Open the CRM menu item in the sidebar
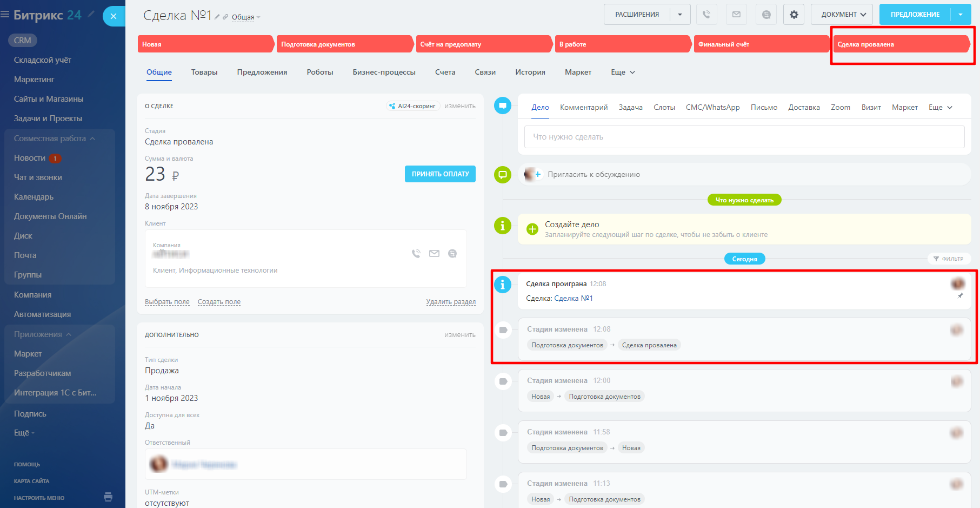This screenshot has height=508, width=980. tap(22, 40)
